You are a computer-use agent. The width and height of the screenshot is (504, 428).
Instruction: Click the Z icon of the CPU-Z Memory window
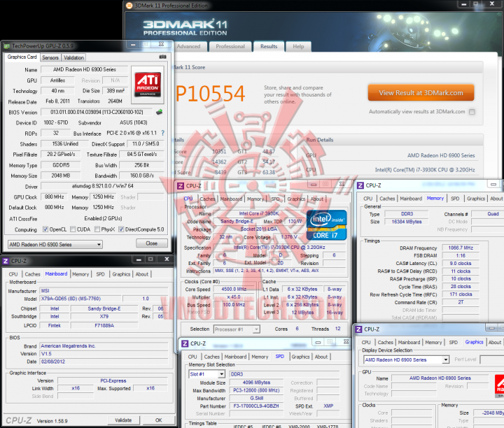(x=360, y=185)
